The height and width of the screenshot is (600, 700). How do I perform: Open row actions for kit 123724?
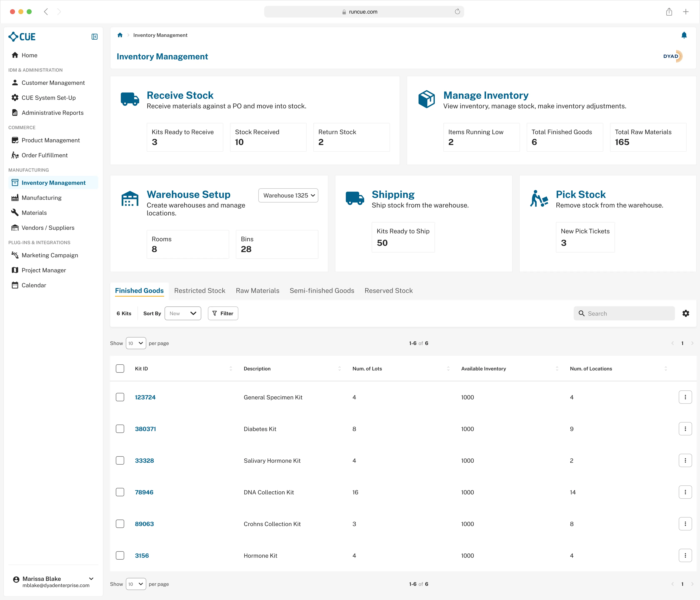[x=685, y=397]
